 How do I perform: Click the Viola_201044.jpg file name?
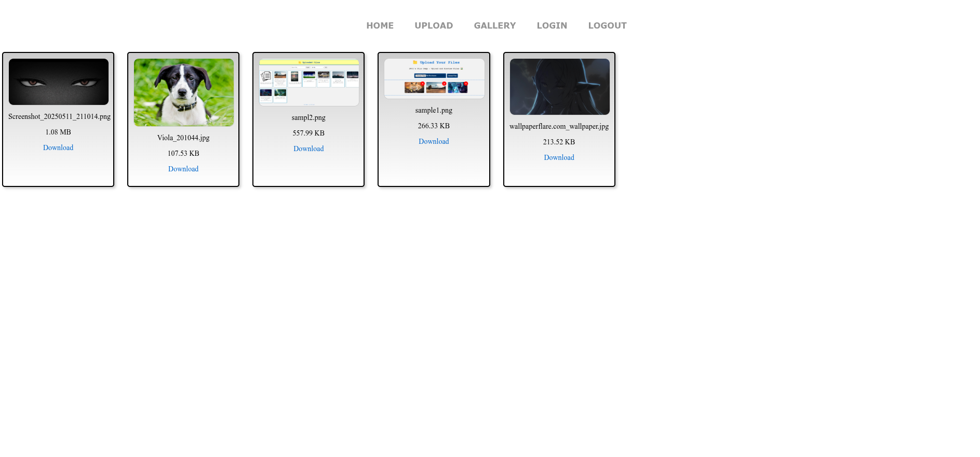coord(183,138)
